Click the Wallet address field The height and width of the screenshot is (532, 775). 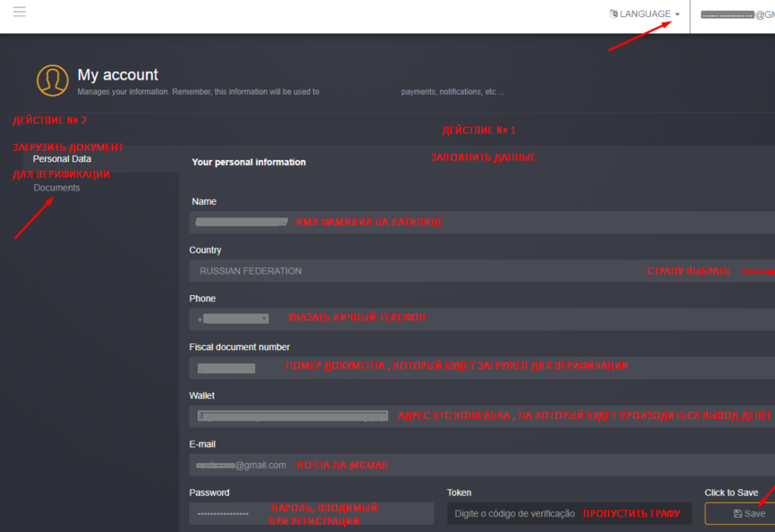(520, 416)
